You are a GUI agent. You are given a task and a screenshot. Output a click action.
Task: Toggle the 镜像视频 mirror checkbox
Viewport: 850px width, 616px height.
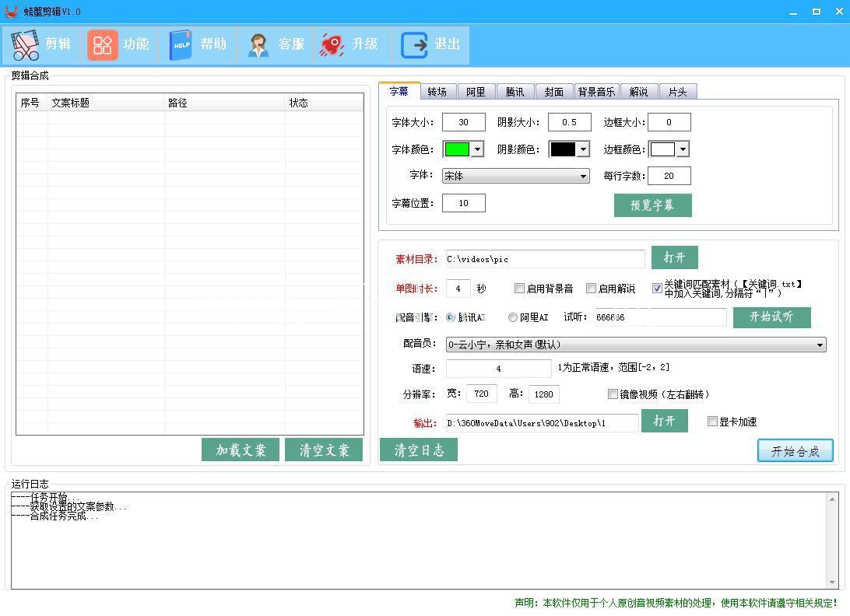(x=613, y=394)
